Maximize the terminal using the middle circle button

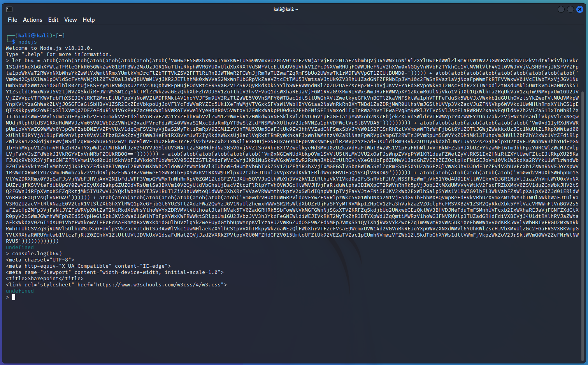(x=570, y=9)
